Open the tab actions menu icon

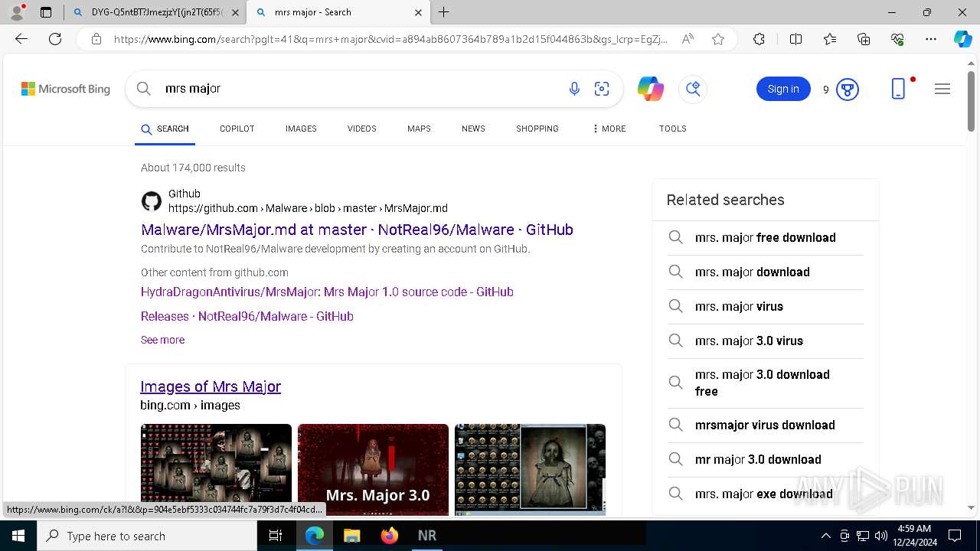pos(46,12)
